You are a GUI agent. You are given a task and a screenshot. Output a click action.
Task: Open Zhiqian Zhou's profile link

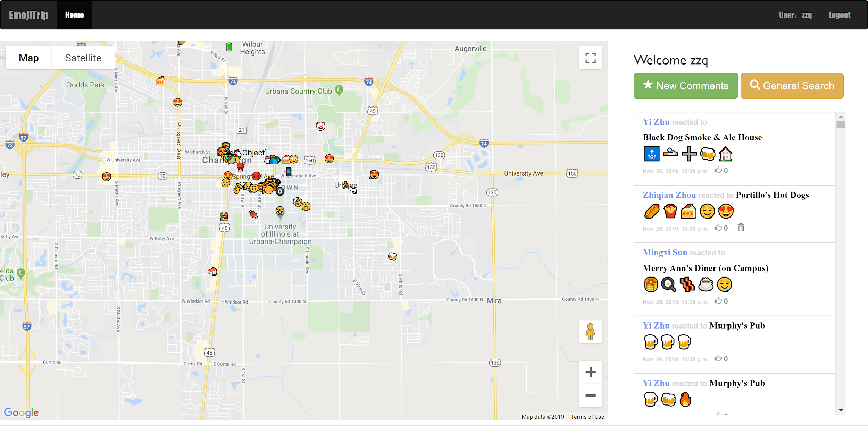[669, 195]
